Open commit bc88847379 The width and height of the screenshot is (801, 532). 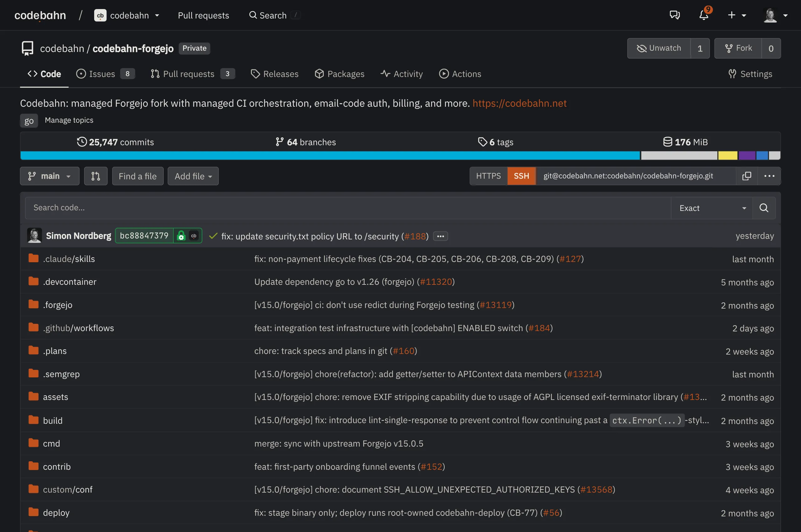click(x=144, y=235)
